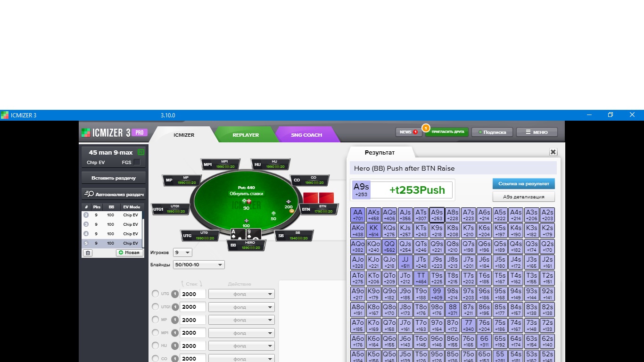This screenshot has height=362, width=644.
Task: Open CO action dropdown showing фолд
Action: (x=241, y=358)
